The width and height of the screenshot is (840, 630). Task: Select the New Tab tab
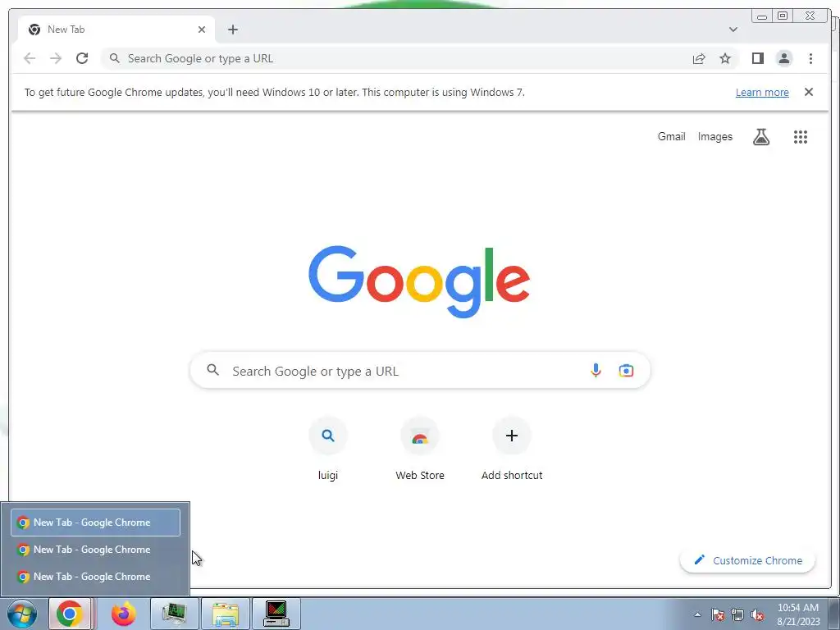tap(116, 30)
